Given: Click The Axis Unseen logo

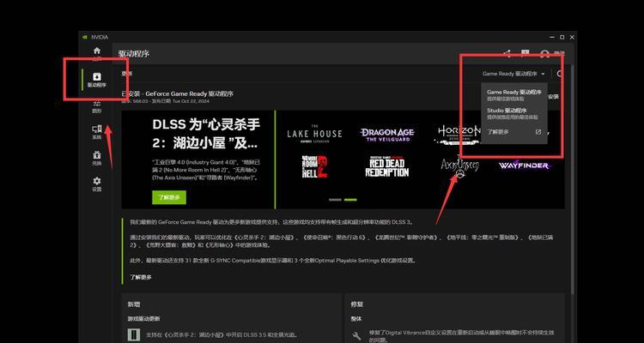Looking at the screenshot, I should point(459,166).
